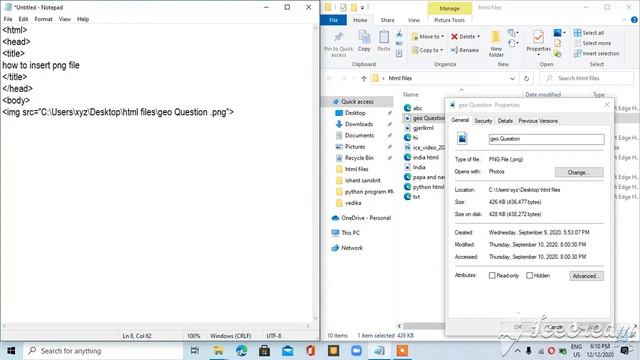Viewport: 640px width, 360px height.
Task: Select the txt file in list
Action: 416,197
